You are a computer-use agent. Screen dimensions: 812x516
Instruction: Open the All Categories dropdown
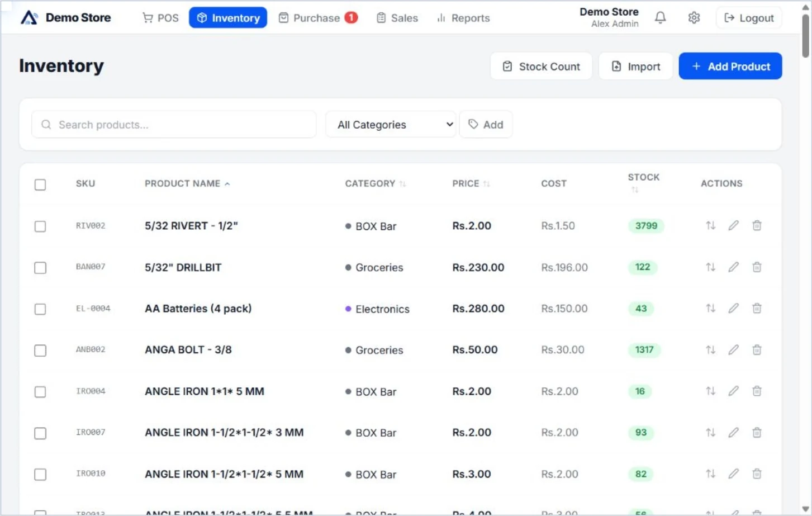[391, 125]
